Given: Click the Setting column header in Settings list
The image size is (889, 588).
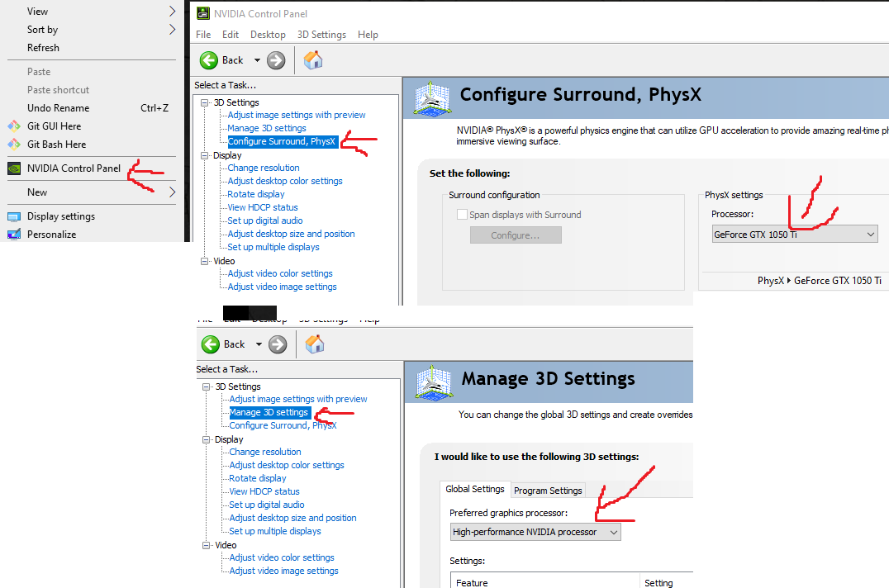Looking at the screenshot, I should 658,583.
